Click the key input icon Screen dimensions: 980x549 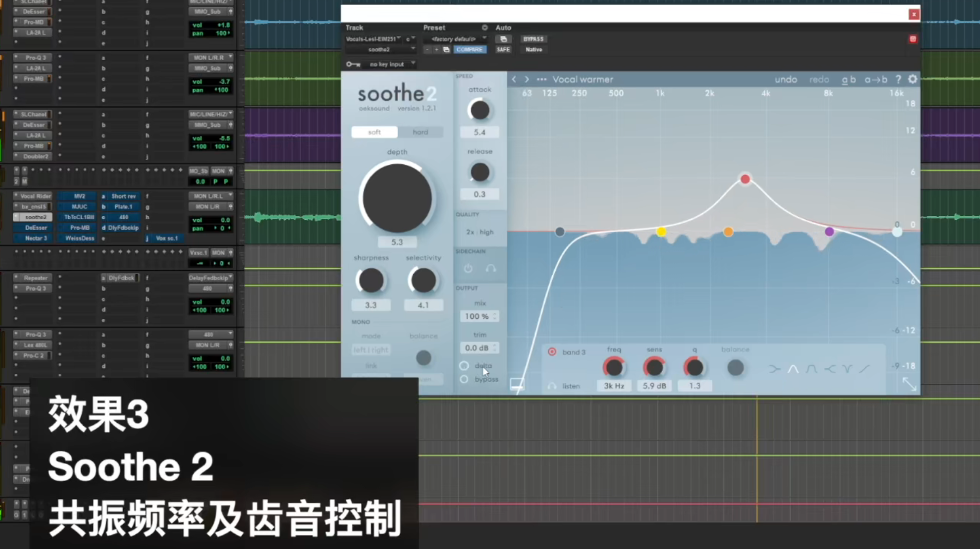point(353,64)
